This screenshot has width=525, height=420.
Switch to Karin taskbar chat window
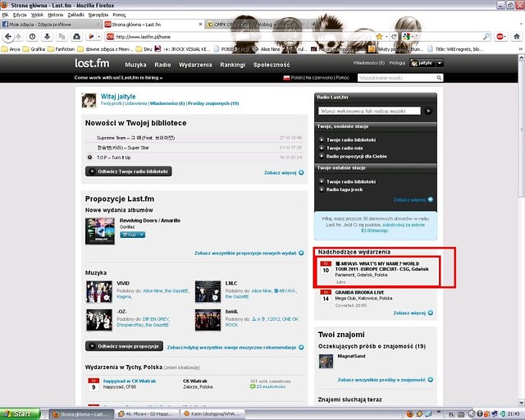(x=212, y=414)
